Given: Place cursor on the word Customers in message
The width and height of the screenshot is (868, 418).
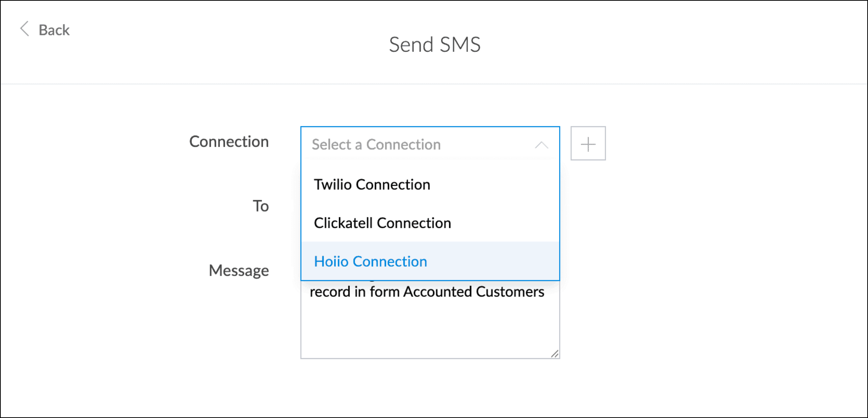Looking at the screenshot, I should (510, 292).
